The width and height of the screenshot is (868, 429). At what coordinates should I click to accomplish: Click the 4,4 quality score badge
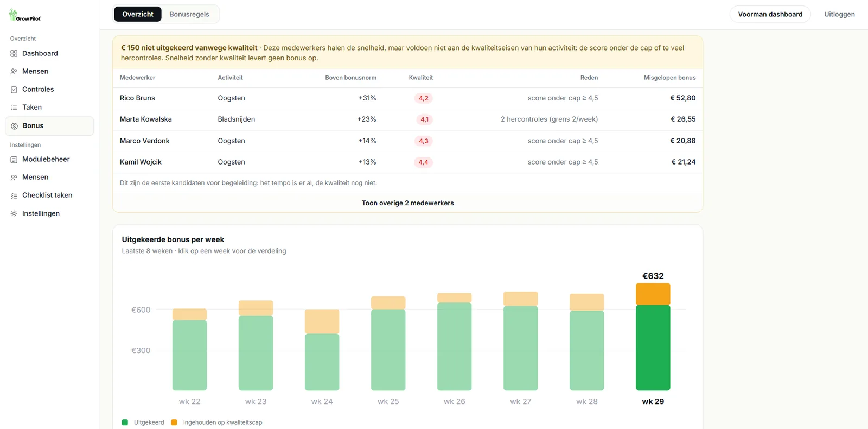[424, 162]
